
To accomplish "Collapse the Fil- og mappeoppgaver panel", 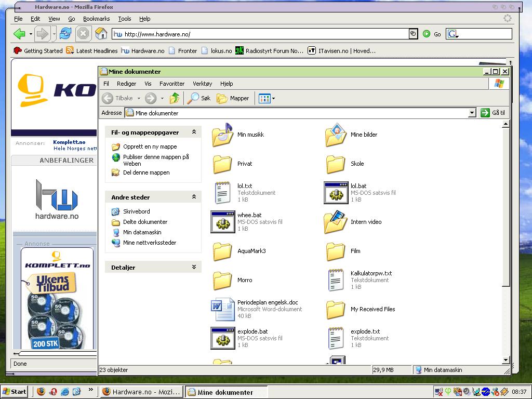I will 194,132.
